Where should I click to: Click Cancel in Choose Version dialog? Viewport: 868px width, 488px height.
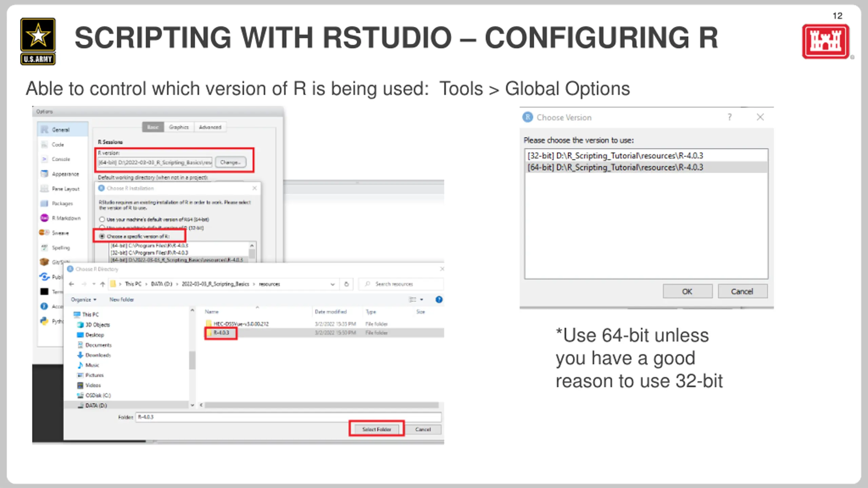coord(742,291)
